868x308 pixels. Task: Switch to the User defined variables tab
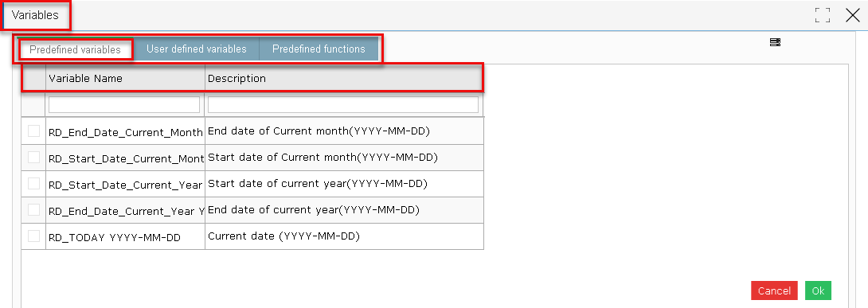197,49
